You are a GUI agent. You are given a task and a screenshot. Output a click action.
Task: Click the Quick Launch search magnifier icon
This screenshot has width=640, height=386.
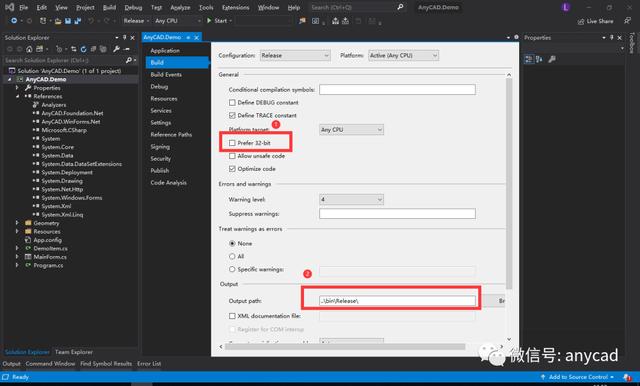coord(400,7)
